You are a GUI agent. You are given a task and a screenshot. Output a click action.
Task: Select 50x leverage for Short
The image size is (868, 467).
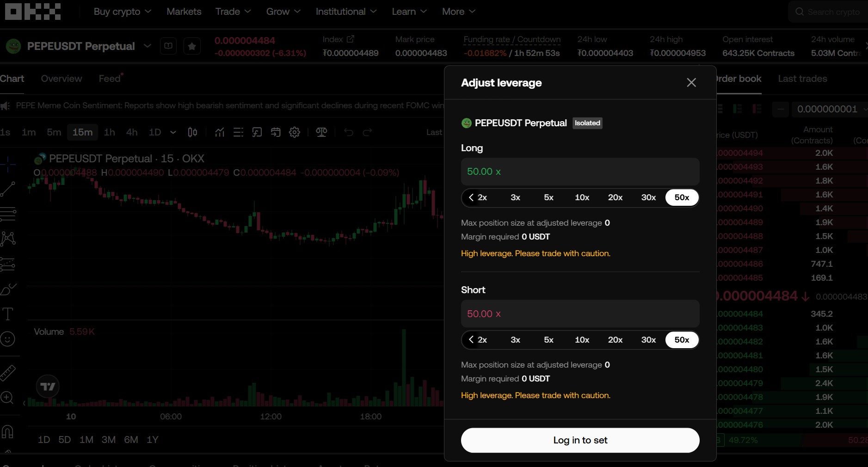682,340
